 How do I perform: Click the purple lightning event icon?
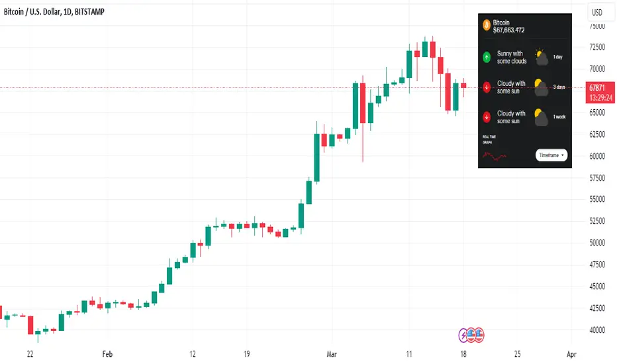(463, 336)
